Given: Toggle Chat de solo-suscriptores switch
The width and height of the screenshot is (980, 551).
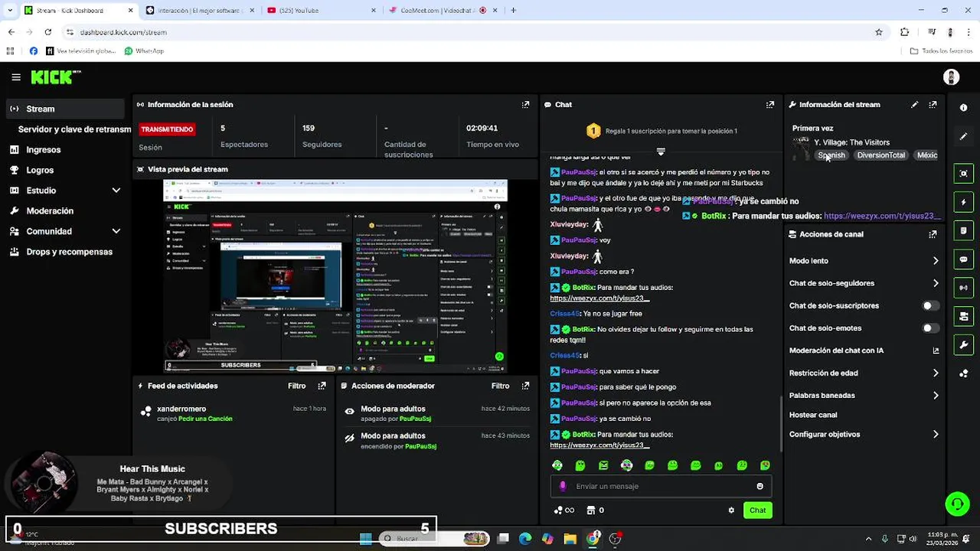Looking at the screenshot, I should click(930, 305).
